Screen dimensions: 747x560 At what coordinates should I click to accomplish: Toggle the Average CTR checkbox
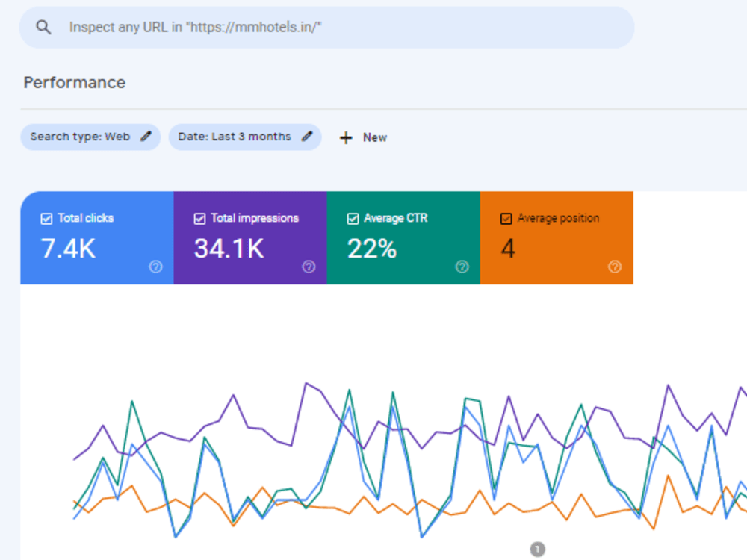[353, 219]
